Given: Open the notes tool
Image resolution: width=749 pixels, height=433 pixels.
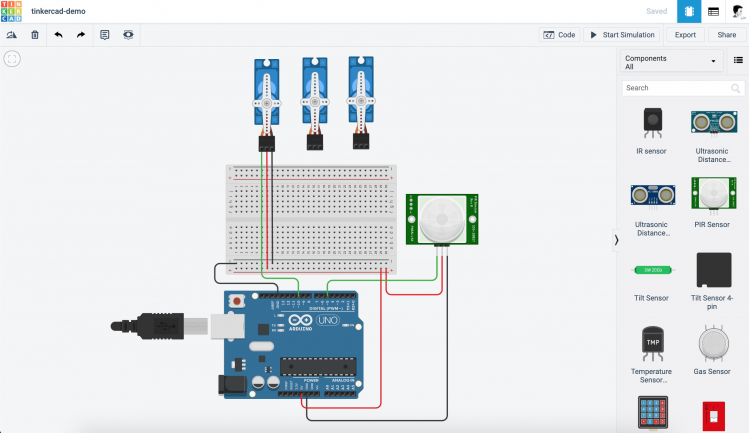Looking at the screenshot, I should [x=105, y=35].
